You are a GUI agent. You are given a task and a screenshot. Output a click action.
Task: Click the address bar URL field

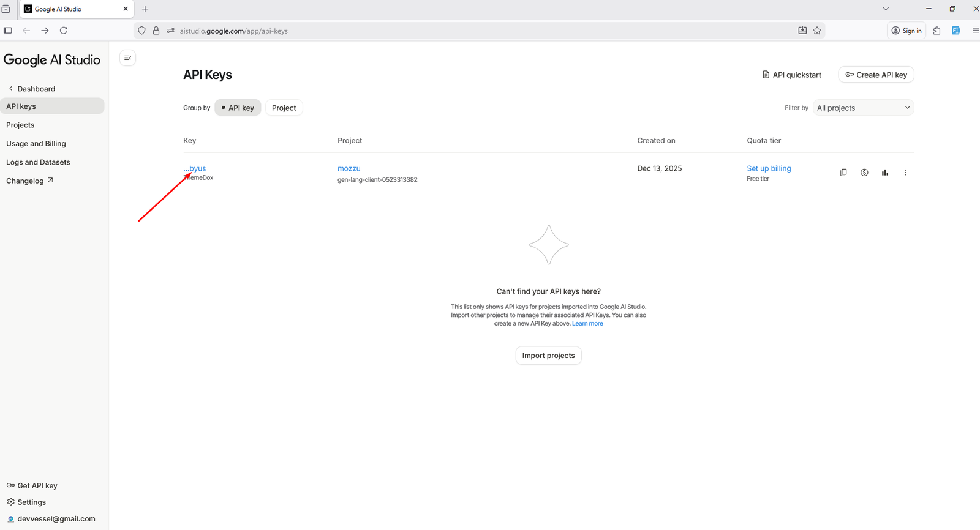point(478,31)
